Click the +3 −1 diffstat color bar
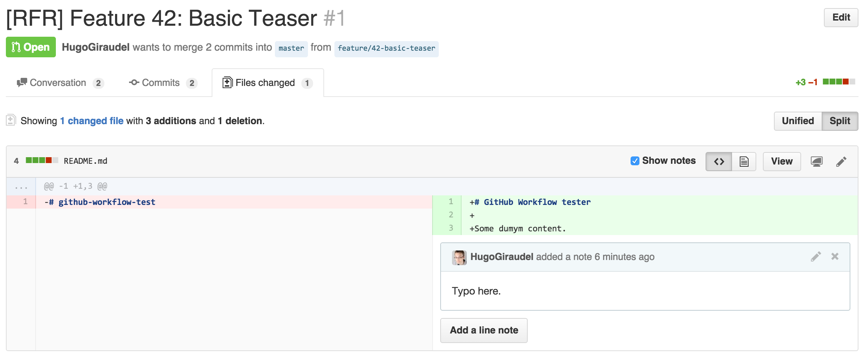 pyautogui.click(x=839, y=82)
